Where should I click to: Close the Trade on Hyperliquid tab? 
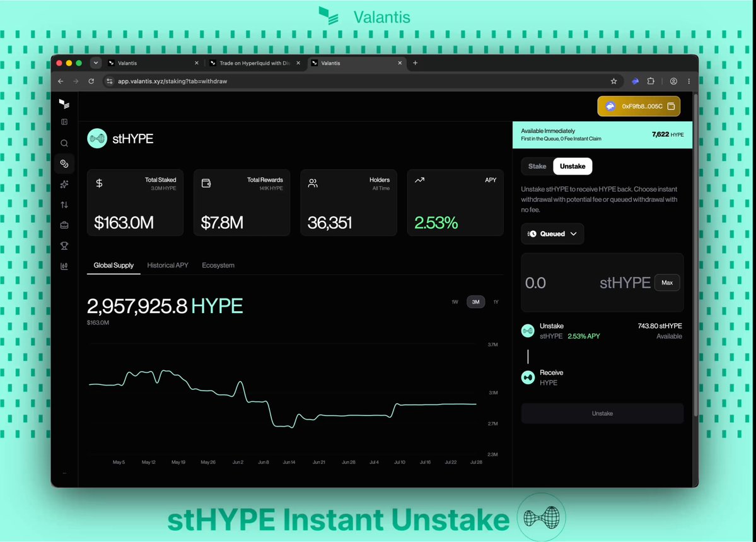298,62
